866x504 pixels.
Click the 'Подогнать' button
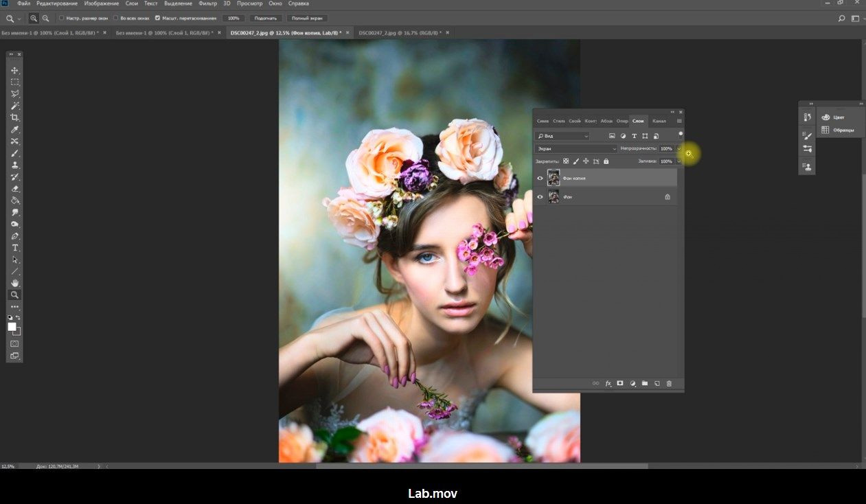click(265, 18)
